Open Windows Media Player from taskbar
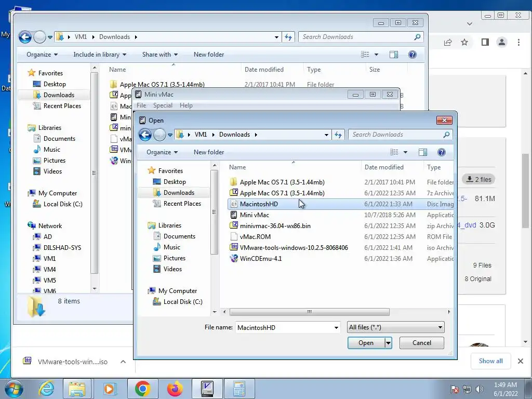 coord(110,388)
